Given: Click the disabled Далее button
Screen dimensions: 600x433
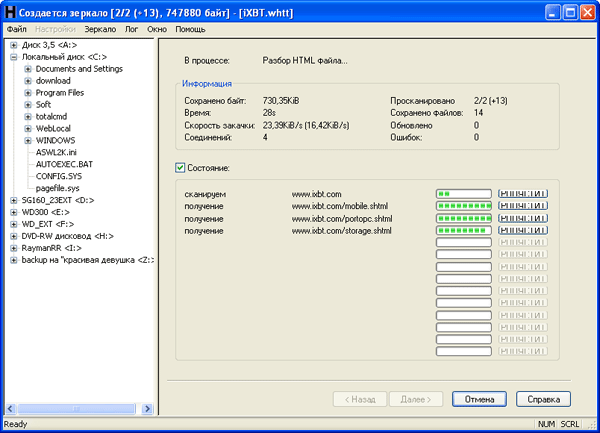Looking at the screenshot, I should pos(416,399).
